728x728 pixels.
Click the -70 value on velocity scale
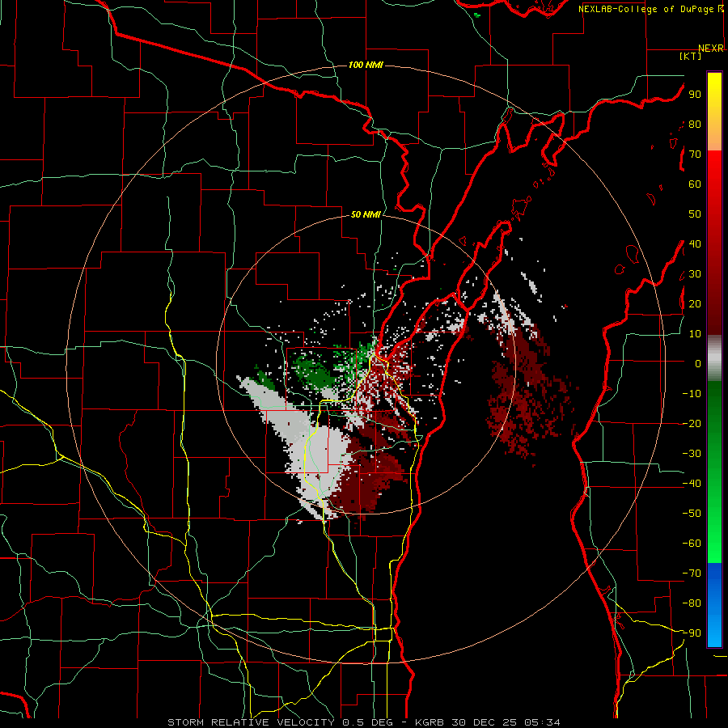click(692, 574)
